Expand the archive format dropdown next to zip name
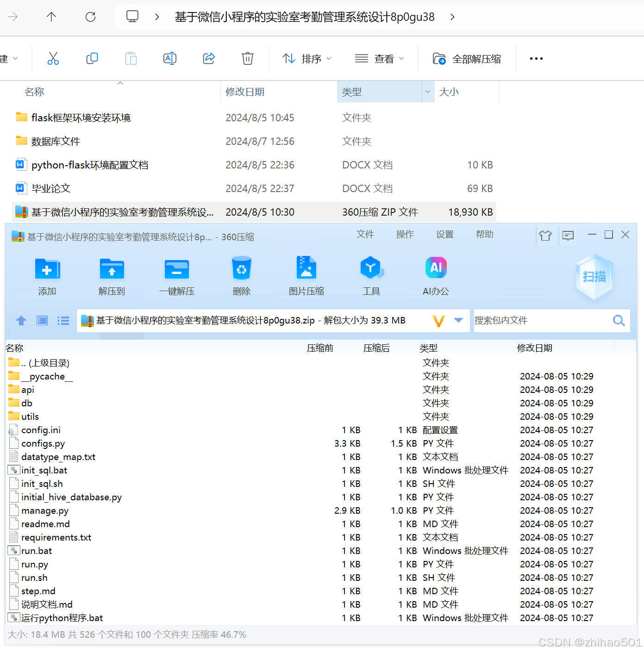The image size is (644, 653). click(x=458, y=320)
